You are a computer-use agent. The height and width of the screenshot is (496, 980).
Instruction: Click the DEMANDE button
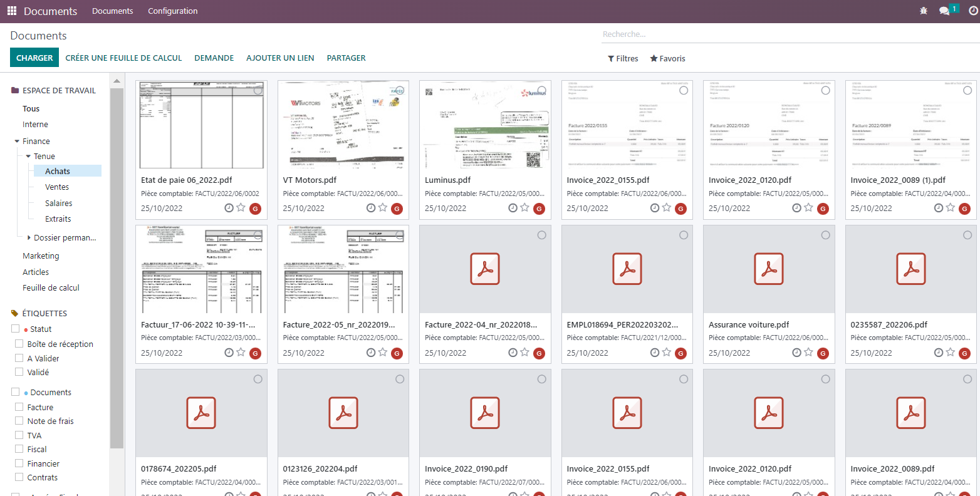coord(214,58)
